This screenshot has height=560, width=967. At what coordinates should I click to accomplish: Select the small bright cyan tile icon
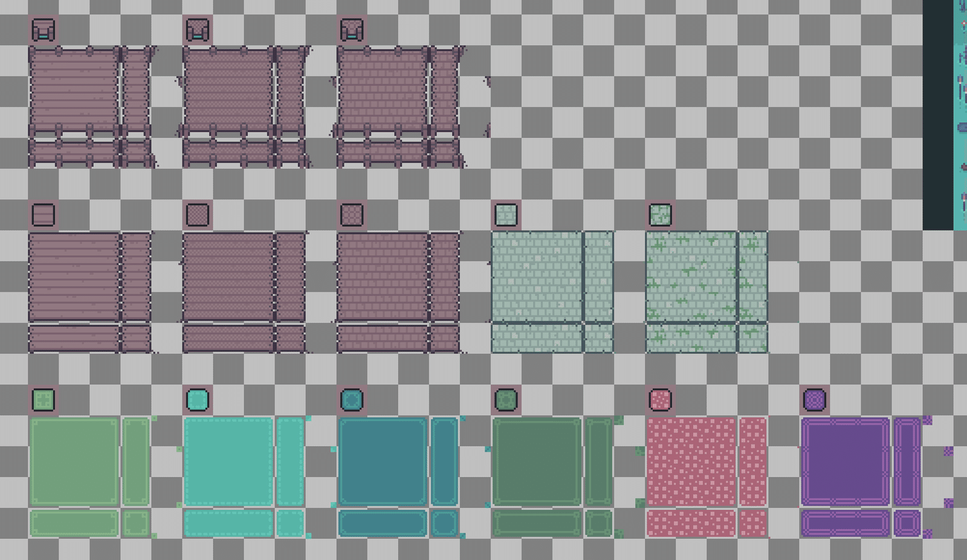click(x=198, y=400)
